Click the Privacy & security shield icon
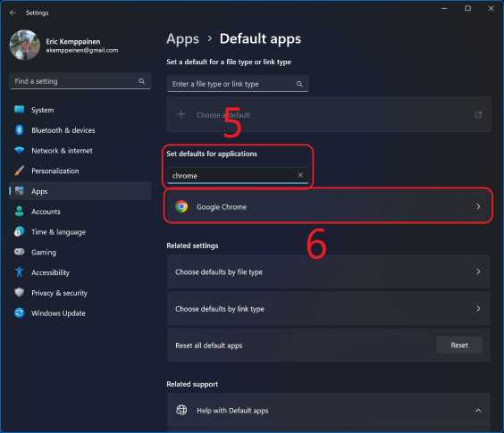The width and height of the screenshot is (504, 433). pos(20,292)
